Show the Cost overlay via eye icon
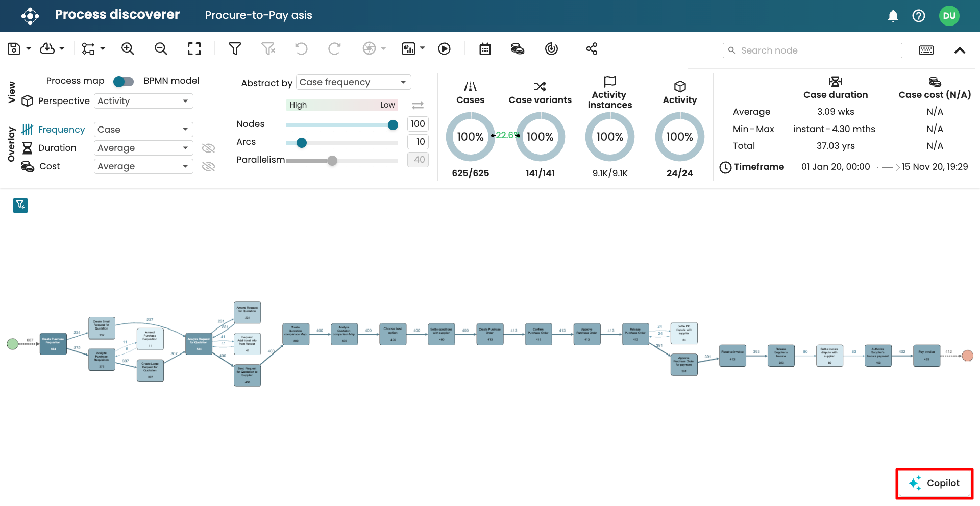980x506 pixels. coord(208,167)
